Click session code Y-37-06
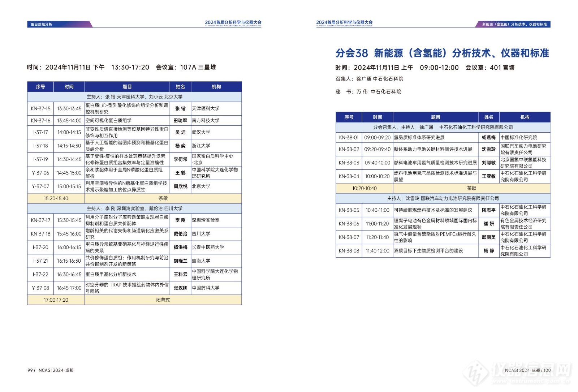578x392 pixels. [40, 173]
